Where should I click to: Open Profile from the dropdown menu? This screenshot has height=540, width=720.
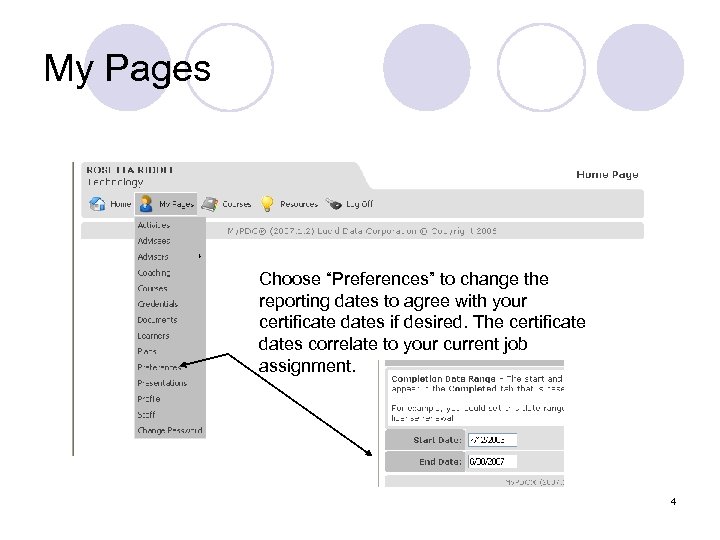click(x=149, y=399)
